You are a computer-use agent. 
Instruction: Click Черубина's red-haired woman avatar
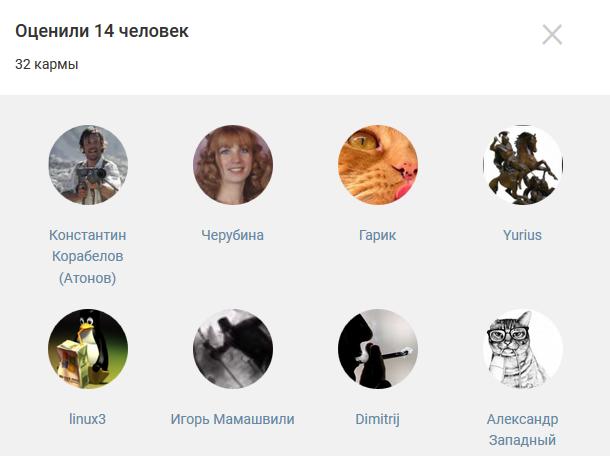(233, 165)
